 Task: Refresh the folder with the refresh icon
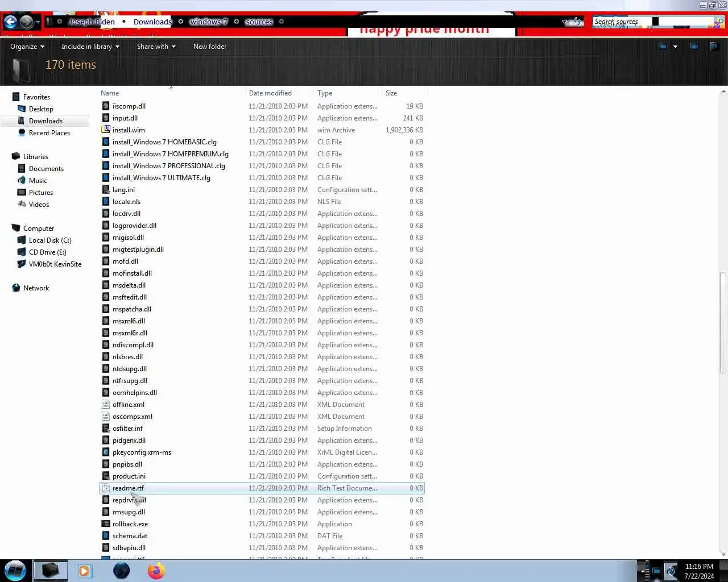(x=578, y=22)
